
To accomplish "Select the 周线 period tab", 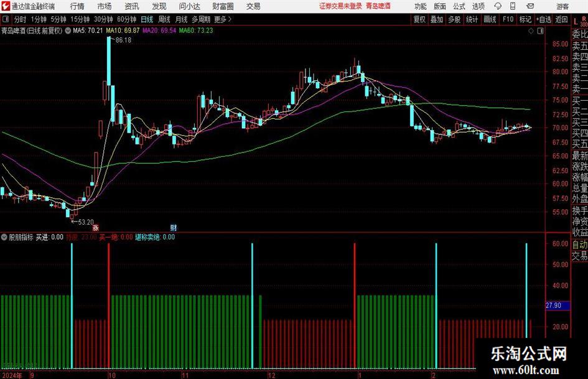I will 164,19.
